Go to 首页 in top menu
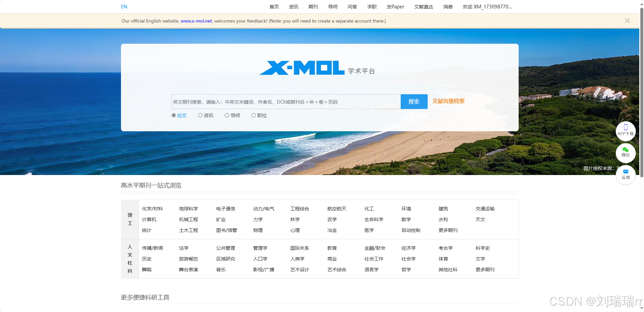Viewport: 644px width, 312px height. (x=274, y=7)
